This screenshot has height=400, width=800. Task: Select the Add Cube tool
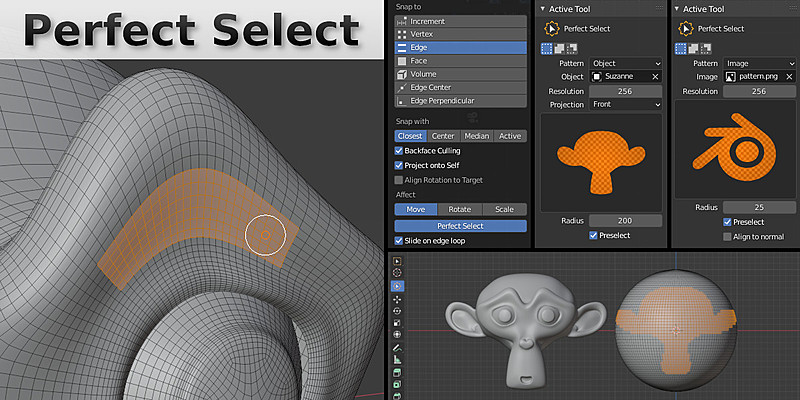click(397, 372)
